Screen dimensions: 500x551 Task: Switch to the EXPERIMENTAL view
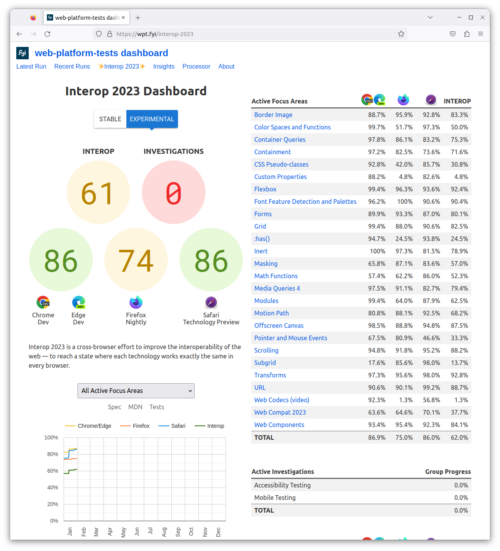point(152,119)
